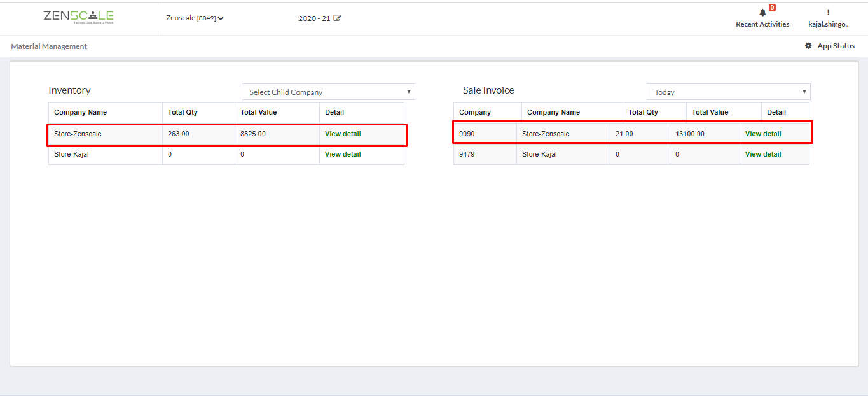View detail for Store-Kajal in Sale Invoice
This screenshot has height=396, width=868.
coord(763,154)
